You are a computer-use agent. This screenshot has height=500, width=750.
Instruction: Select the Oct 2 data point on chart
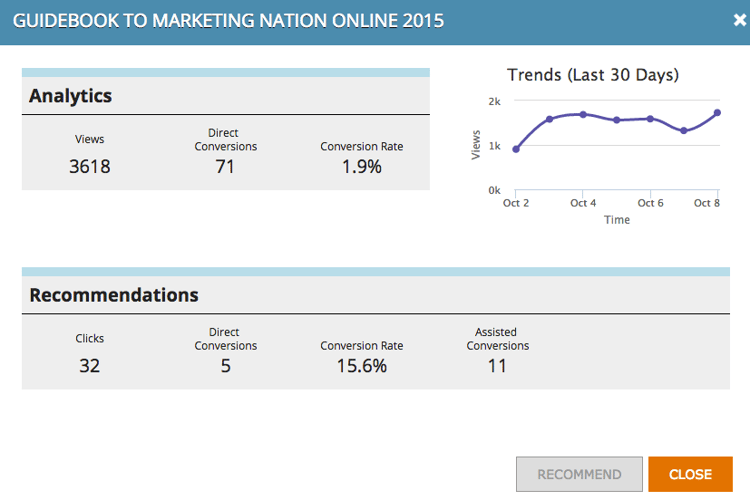coord(516,149)
